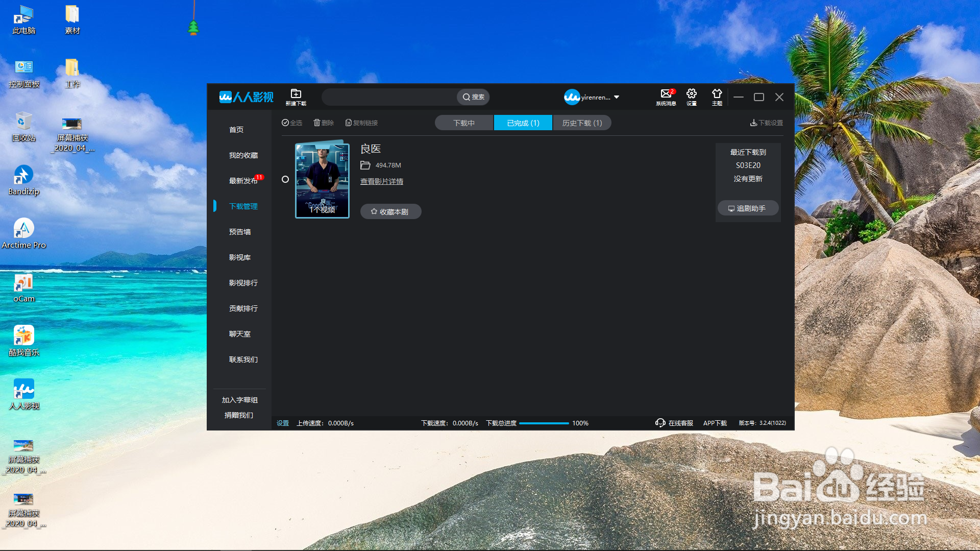980x551 pixels.
Task: Maximize the 人人影视 window
Action: click(x=759, y=97)
